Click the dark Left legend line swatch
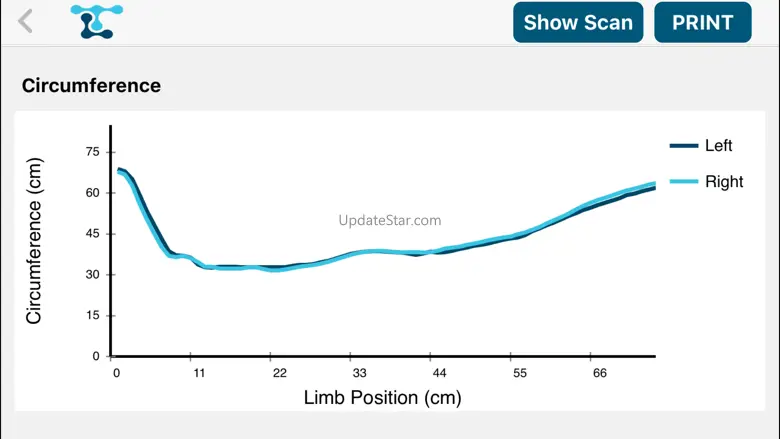Image resolution: width=780 pixels, height=439 pixels. tap(684, 146)
